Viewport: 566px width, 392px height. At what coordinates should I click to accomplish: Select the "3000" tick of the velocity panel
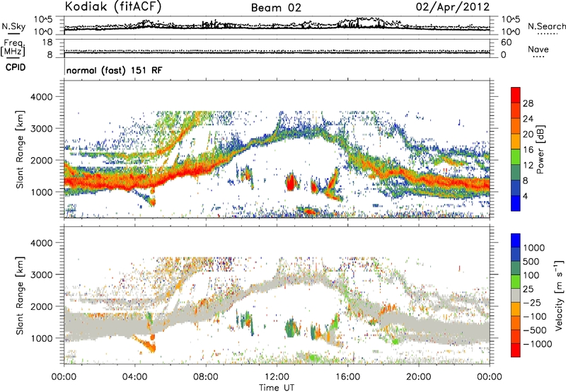(40, 275)
